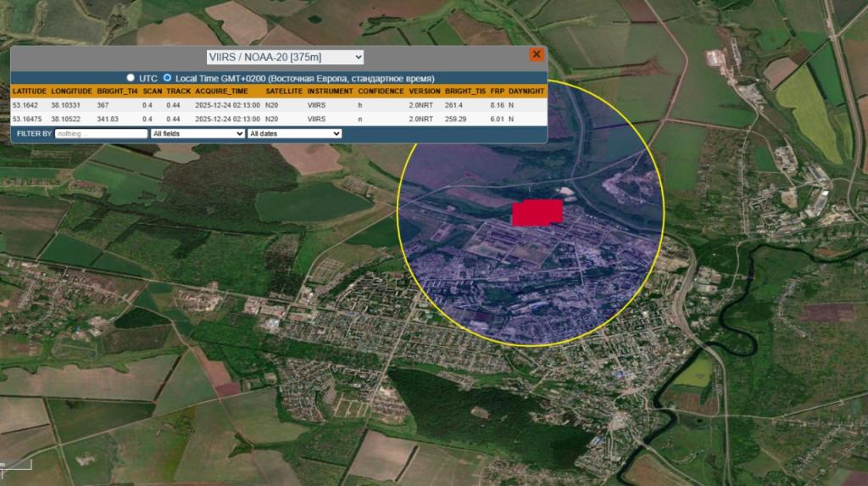Click the Filter By text input
Viewport: 868px width, 486px height.
click(102, 133)
